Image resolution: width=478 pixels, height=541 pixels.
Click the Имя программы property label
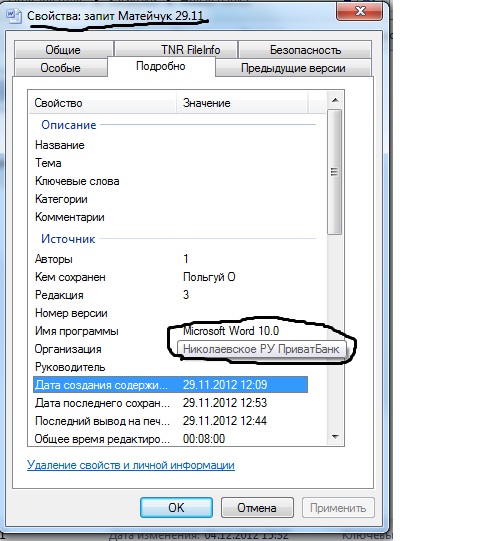coord(77,331)
